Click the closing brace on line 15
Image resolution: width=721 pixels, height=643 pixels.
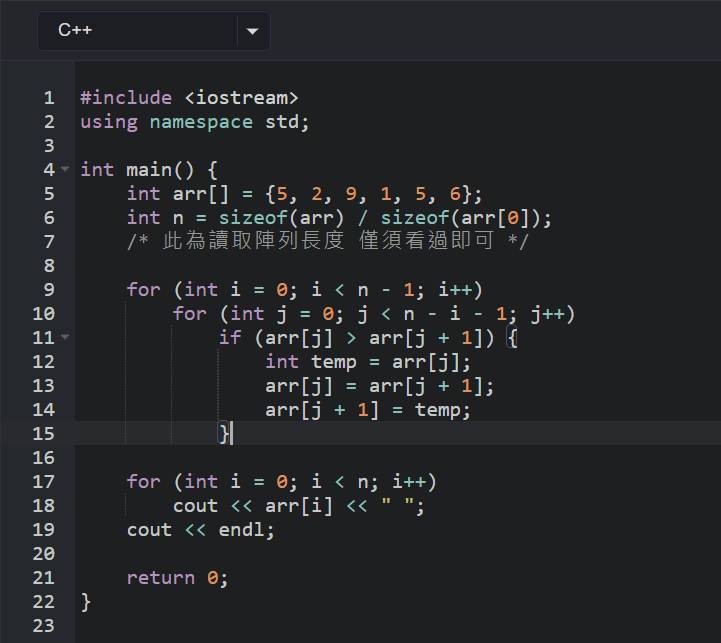[224, 434]
